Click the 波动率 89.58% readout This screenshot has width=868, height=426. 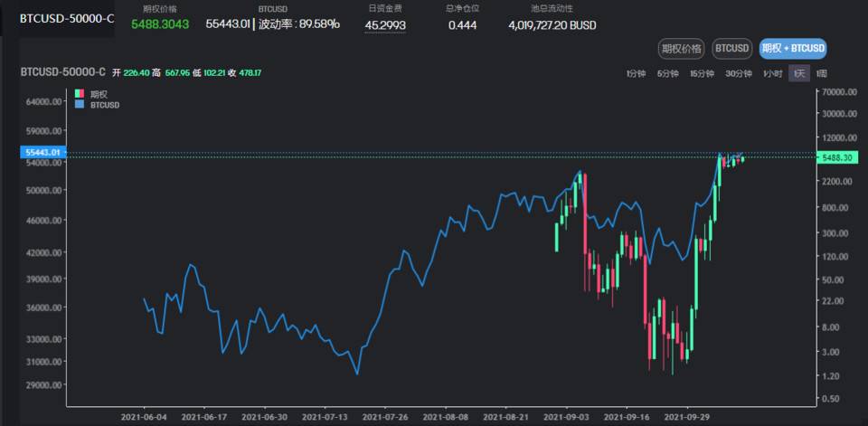click(x=298, y=24)
